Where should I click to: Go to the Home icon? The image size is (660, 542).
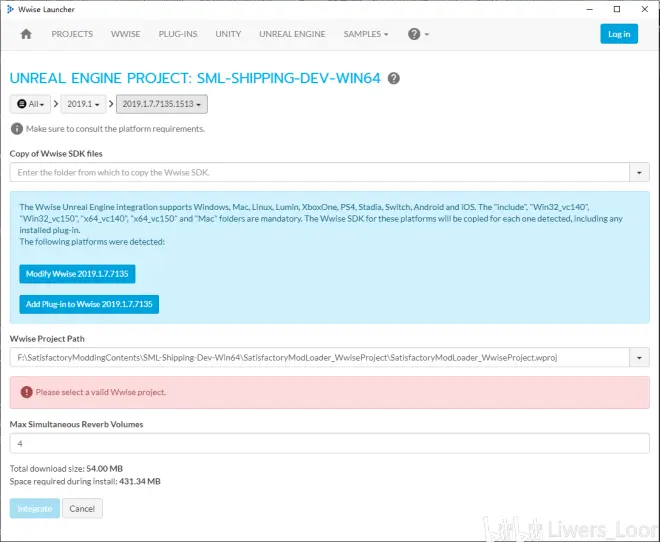coord(26,34)
